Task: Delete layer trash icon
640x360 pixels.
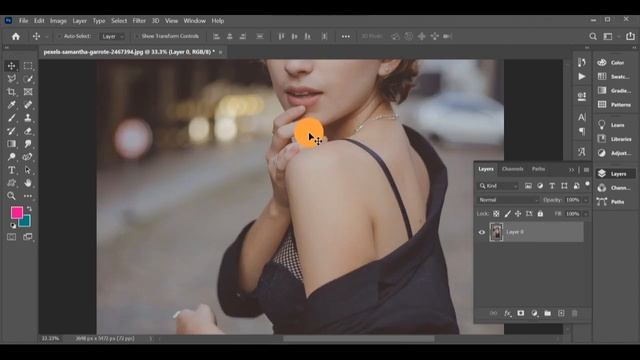Action: 575,313
